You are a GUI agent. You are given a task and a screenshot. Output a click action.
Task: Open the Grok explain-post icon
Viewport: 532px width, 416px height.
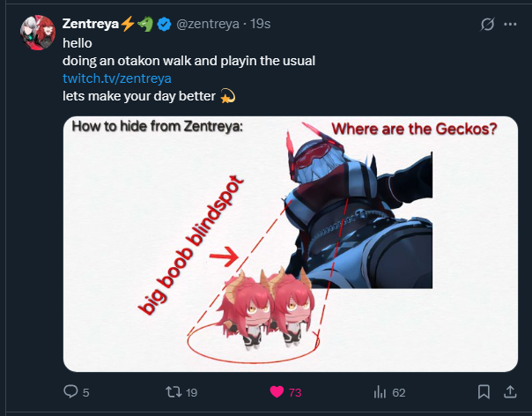[x=485, y=25]
